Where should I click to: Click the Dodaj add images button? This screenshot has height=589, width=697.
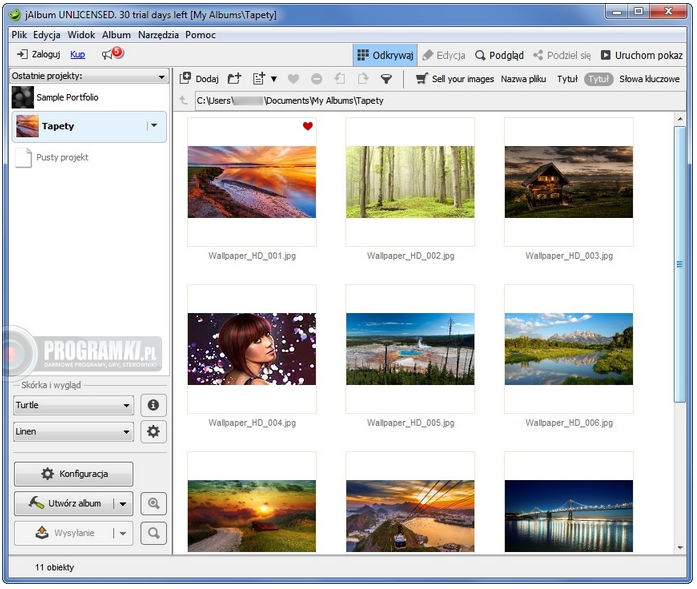pyautogui.click(x=199, y=79)
